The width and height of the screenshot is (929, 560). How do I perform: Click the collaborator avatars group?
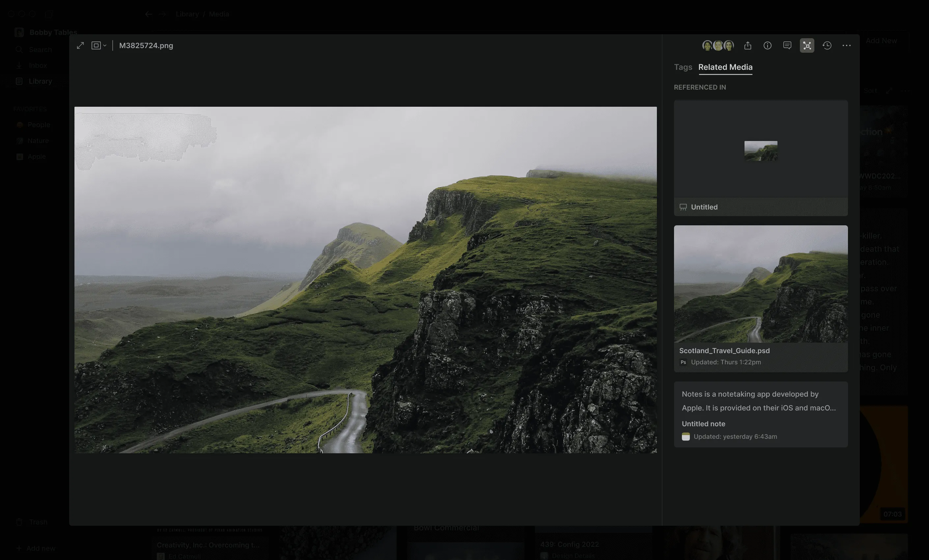[718, 46]
